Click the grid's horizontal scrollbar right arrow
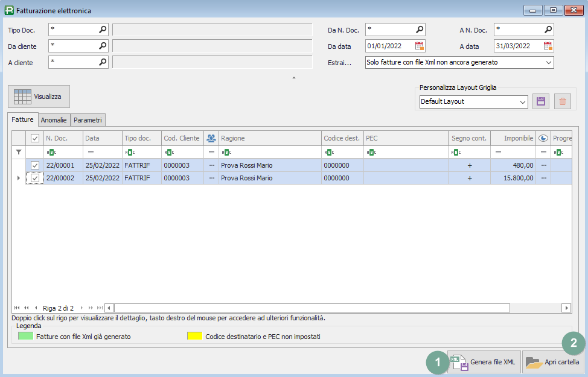Viewport: 588px width, 377px height. pyautogui.click(x=566, y=308)
